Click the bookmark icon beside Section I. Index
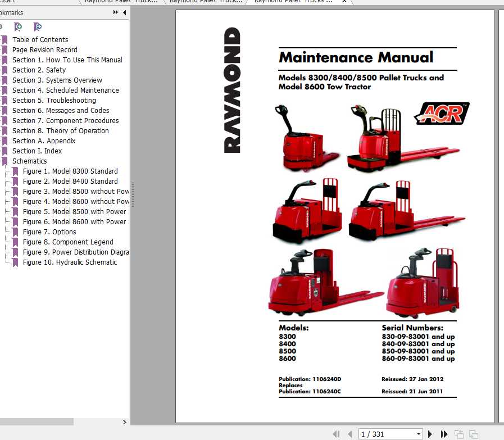 click(x=4, y=151)
